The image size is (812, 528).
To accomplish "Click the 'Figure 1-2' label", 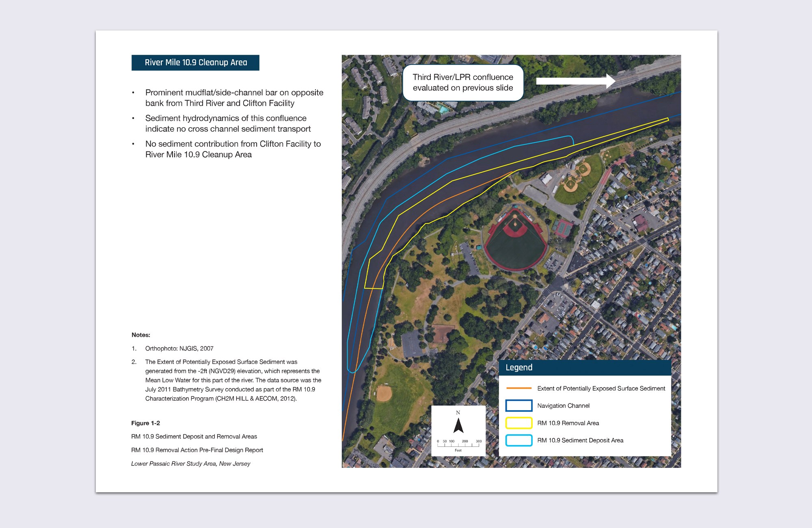I will 145,423.
